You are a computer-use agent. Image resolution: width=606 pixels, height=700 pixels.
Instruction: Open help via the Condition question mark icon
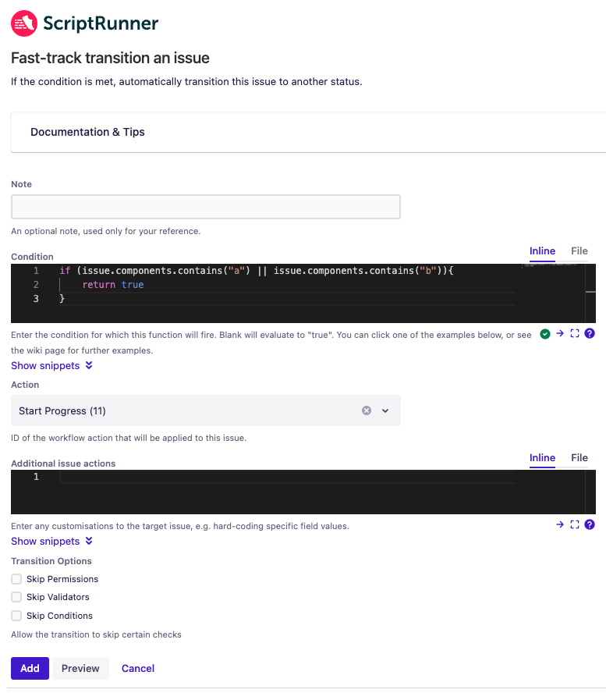(590, 333)
